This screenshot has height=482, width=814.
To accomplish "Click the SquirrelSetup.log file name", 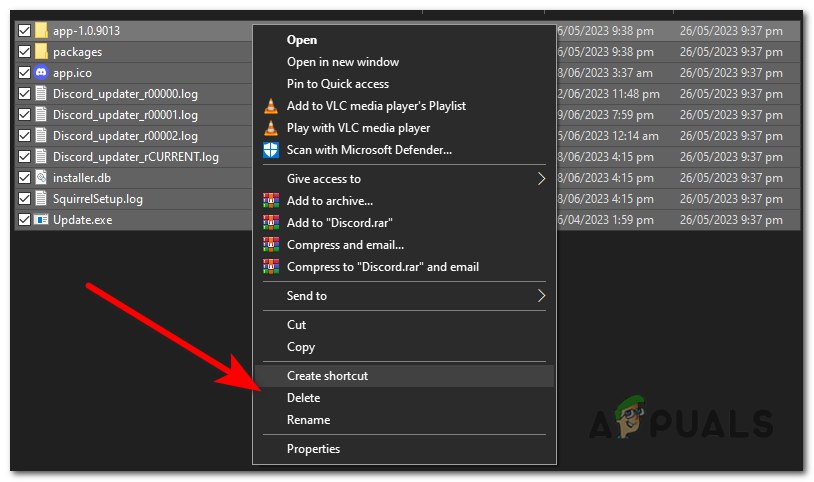I will click(98, 199).
